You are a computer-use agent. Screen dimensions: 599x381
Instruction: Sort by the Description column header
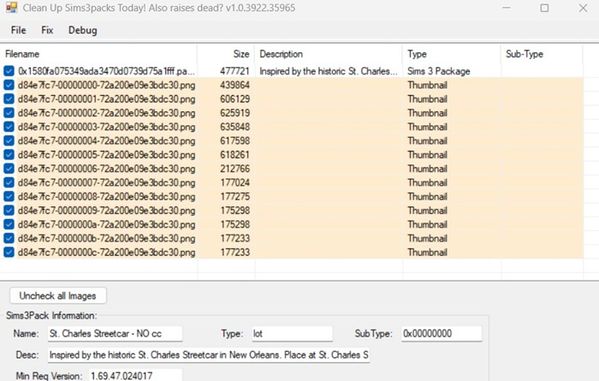click(x=329, y=54)
